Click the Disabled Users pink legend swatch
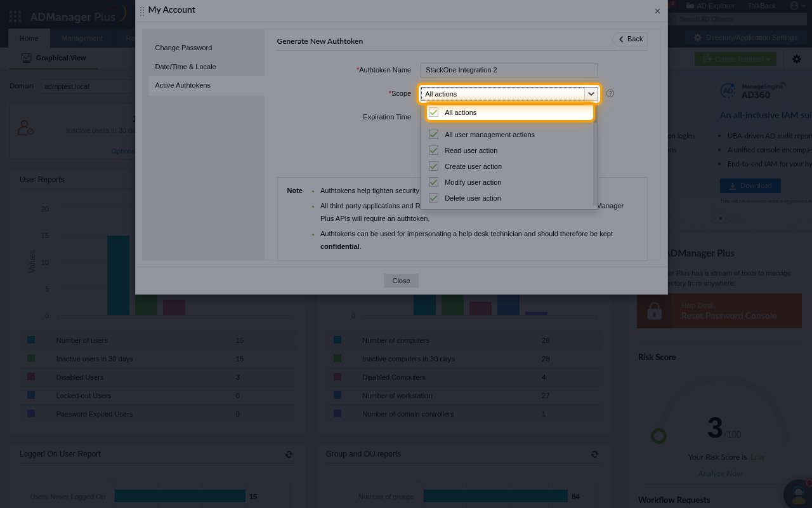 click(31, 377)
